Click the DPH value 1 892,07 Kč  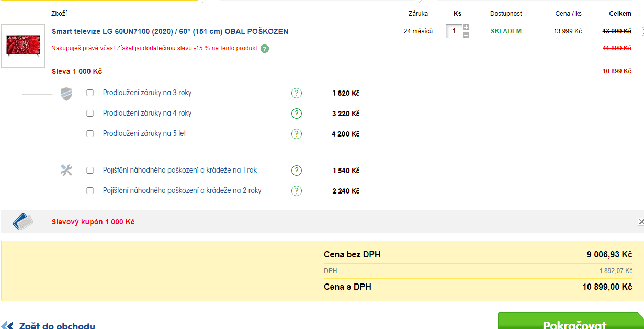pyautogui.click(x=616, y=271)
